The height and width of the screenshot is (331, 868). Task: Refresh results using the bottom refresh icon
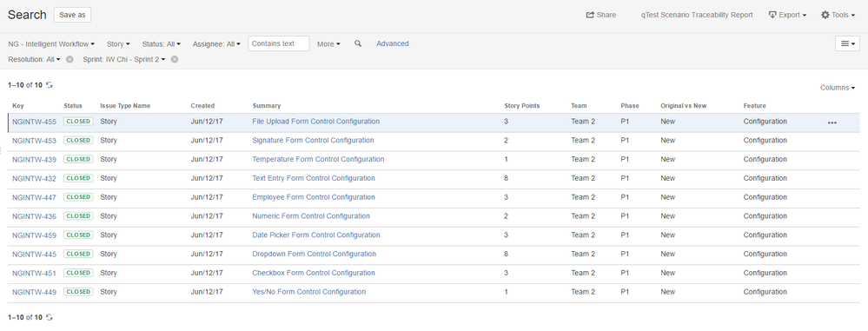point(50,318)
